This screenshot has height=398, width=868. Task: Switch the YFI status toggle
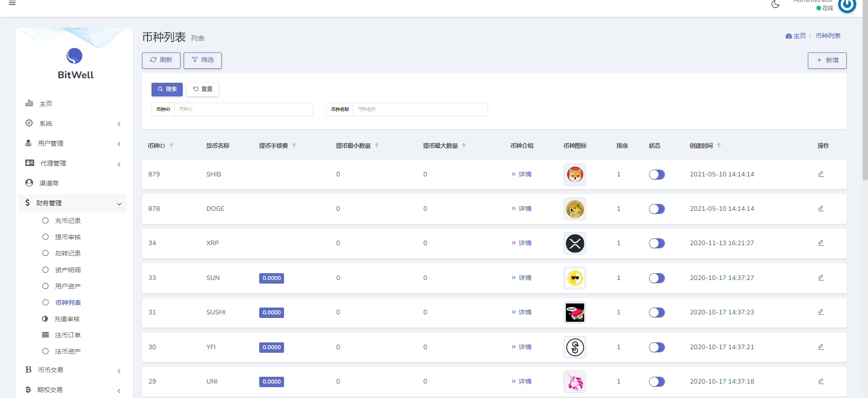[x=656, y=347]
